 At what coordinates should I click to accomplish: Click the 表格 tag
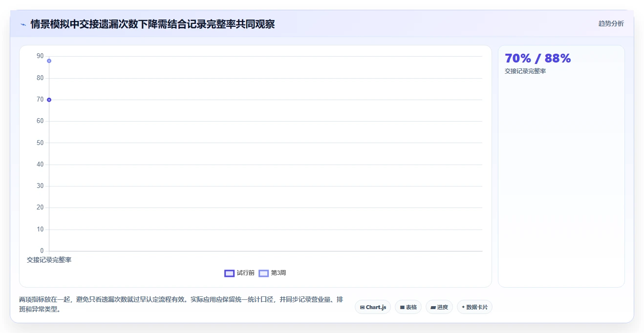pos(408,307)
